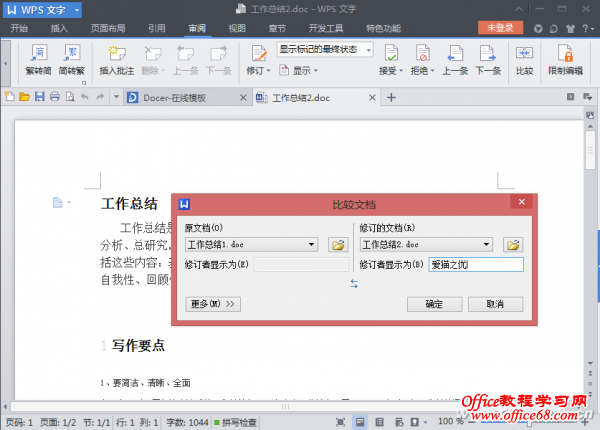Insert a new comment (插入批注)

(117, 60)
